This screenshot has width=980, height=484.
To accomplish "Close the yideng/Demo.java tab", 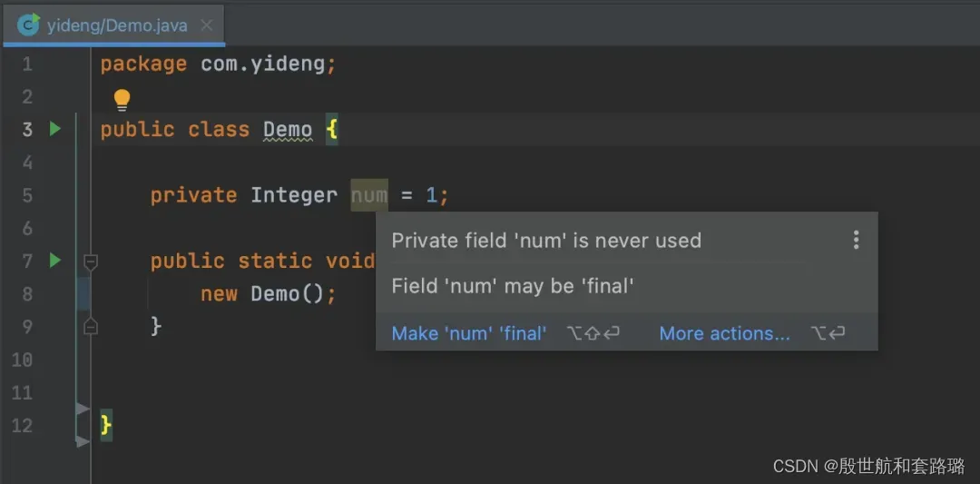I will coord(207,25).
